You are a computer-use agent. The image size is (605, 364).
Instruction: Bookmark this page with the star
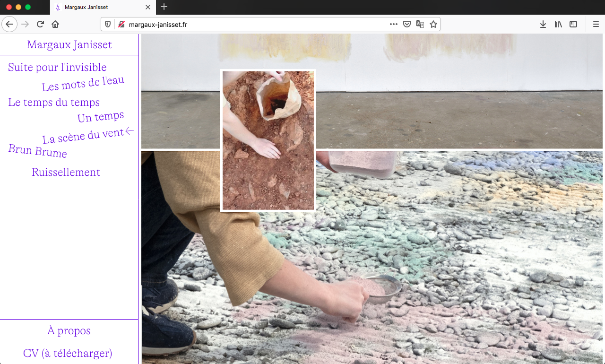pyautogui.click(x=433, y=24)
